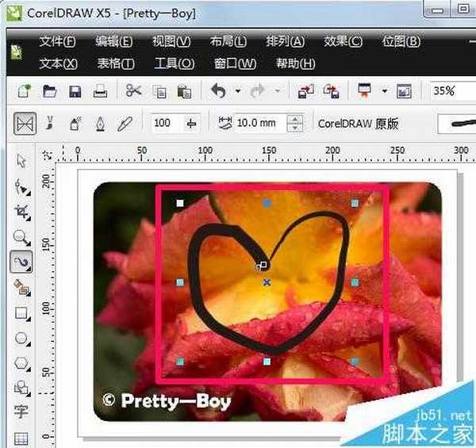The image size is (476, 448).
Task: Expand the undo history dropdown arrow
Action: pos(237,91)
